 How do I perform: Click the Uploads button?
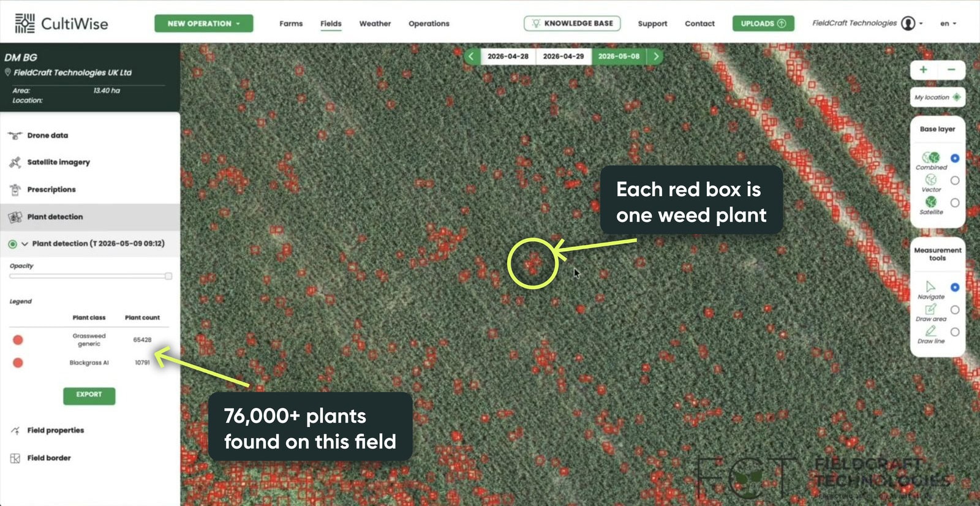pos(763,23)
